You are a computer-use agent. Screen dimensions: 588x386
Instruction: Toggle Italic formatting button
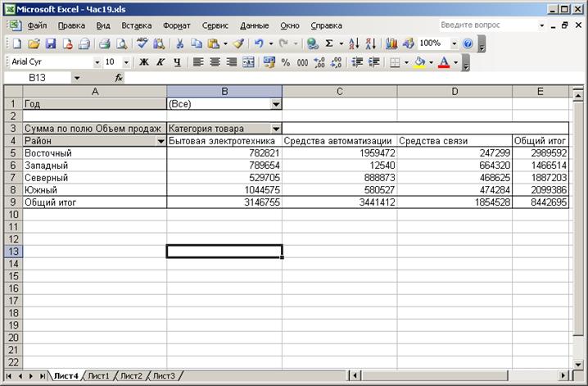tap(161, 62)
